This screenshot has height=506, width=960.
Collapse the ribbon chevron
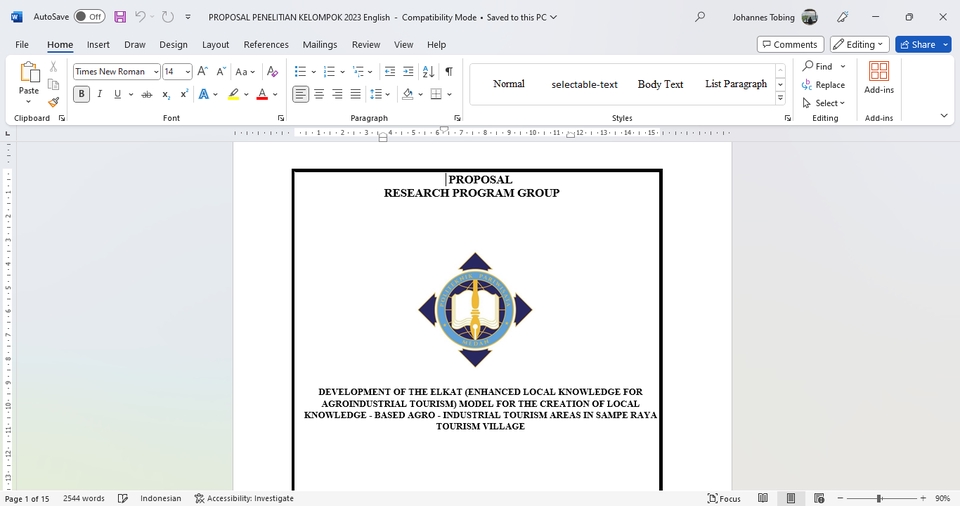(943, 116)
